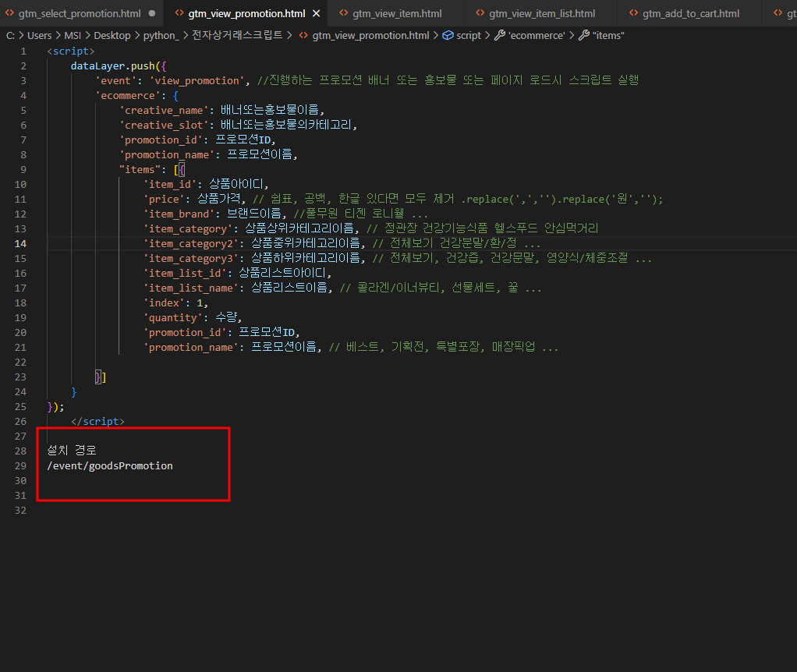
Task: Click the 'item_brand' key
Action: [179, 214]
